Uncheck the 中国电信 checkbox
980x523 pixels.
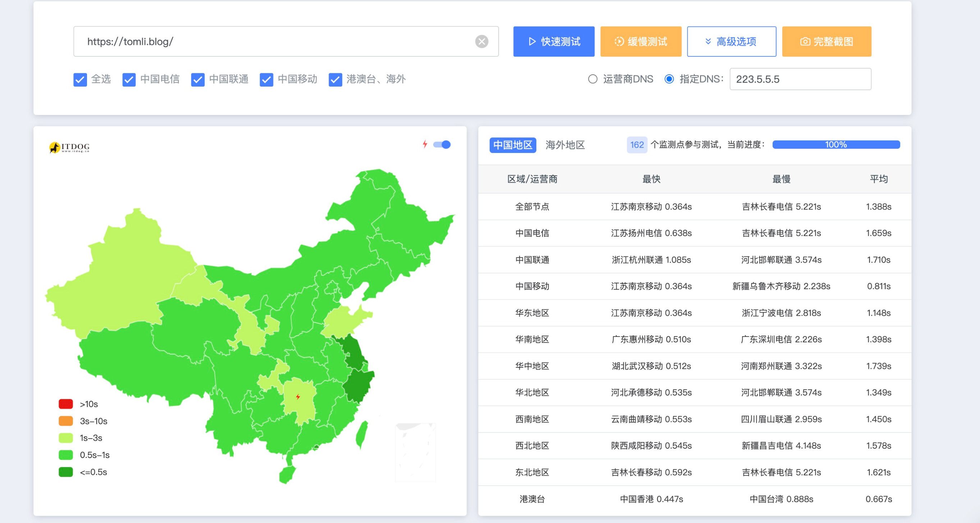point(129,79)
